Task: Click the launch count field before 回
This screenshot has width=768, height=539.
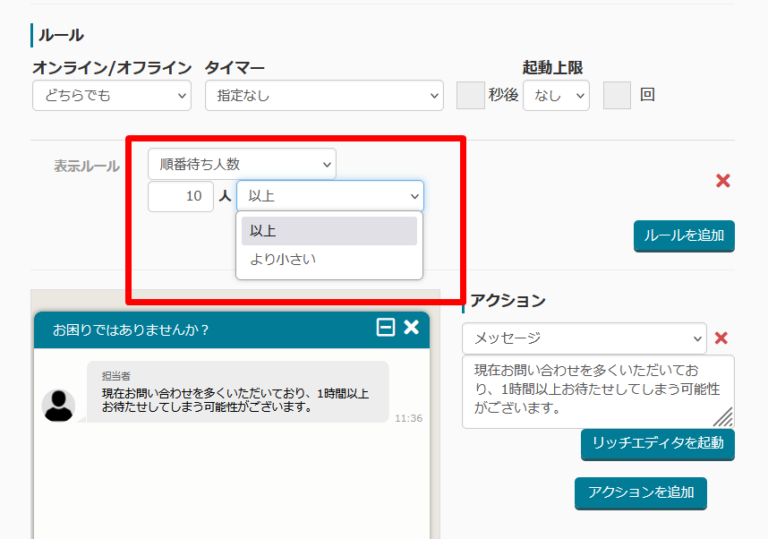Action: point(617,96)
